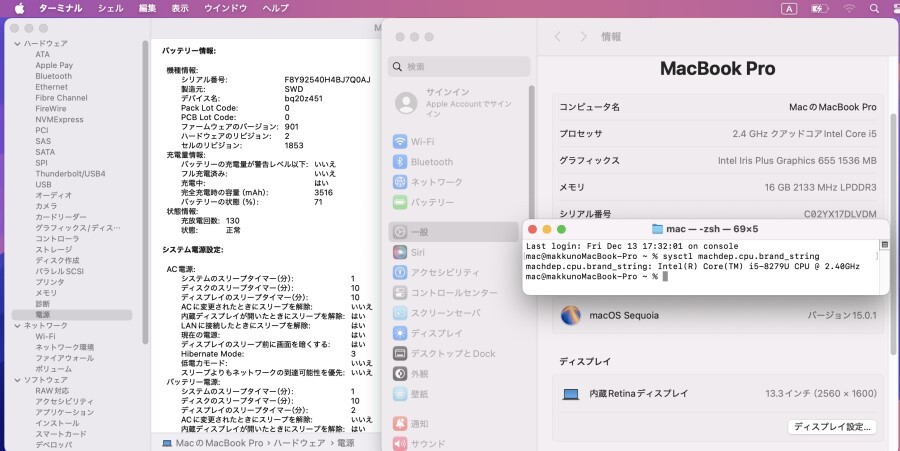The width and height of the screenshot is (900, 451).
Task: Open ディスプレイ icon in settings sidebar
Action: click(400, 333)
